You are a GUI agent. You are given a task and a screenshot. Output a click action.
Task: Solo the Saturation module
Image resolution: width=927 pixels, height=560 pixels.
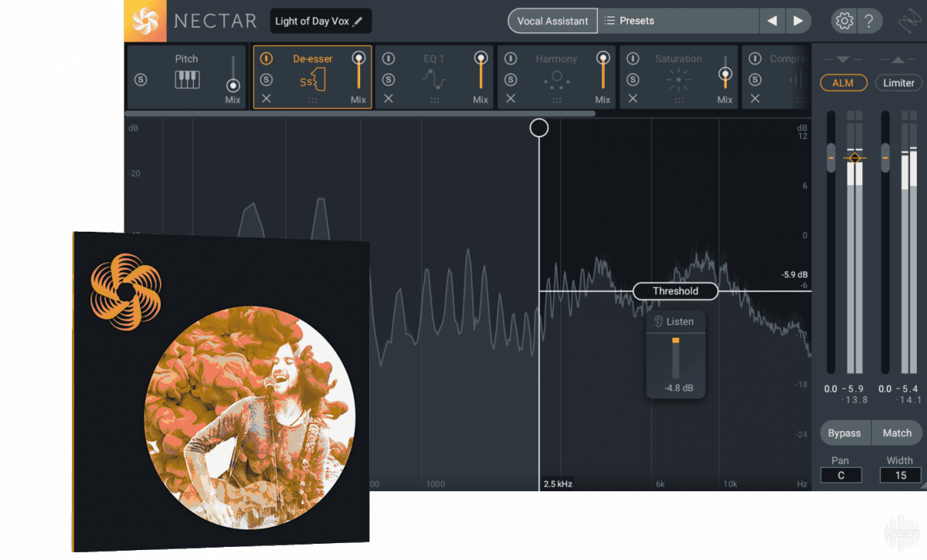pos(633,80)
